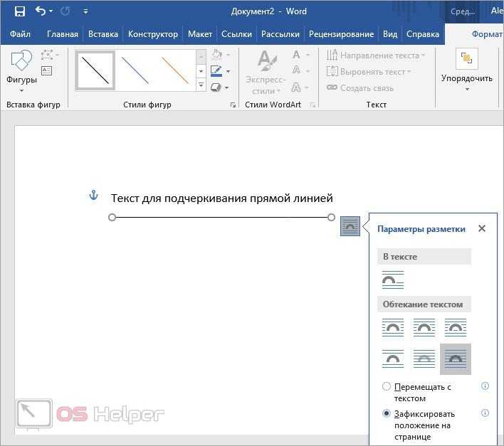Click the left handle of the line
The image size is (504, 446).
tap(112, 218)
